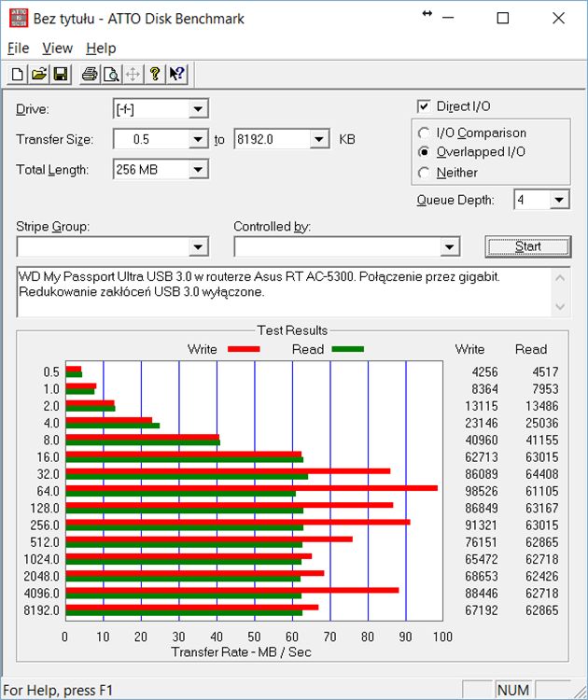Click the Print toolbar icon

[90, 74]
